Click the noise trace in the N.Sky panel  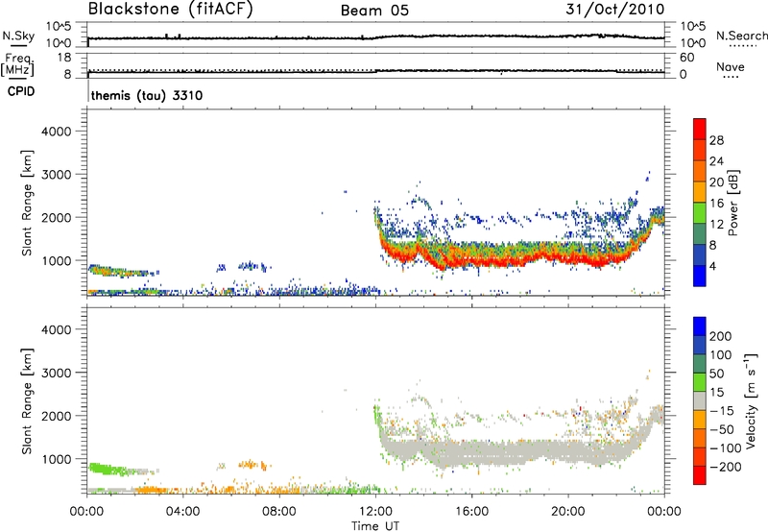coord(376,37)
